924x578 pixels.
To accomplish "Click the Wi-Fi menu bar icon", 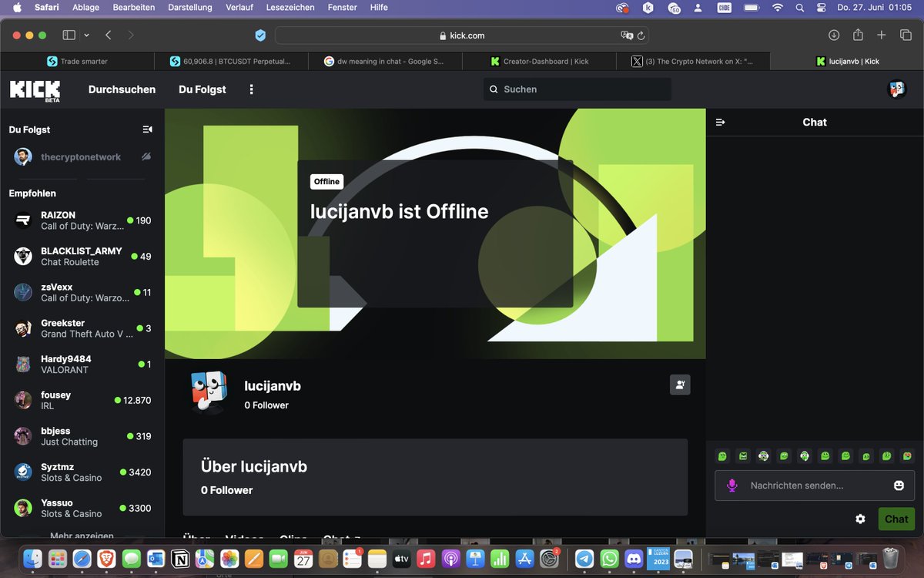I will tap(778, 7).
